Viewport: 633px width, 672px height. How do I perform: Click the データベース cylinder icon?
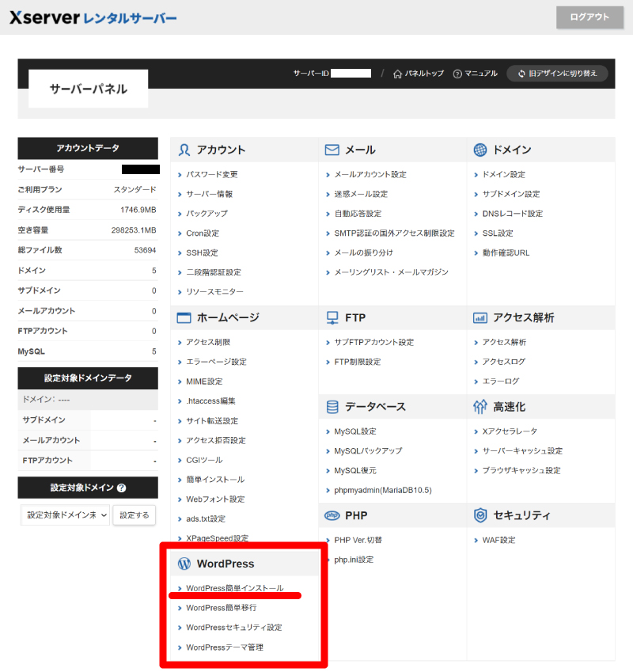pyautogui.click(x=332, y=407)
